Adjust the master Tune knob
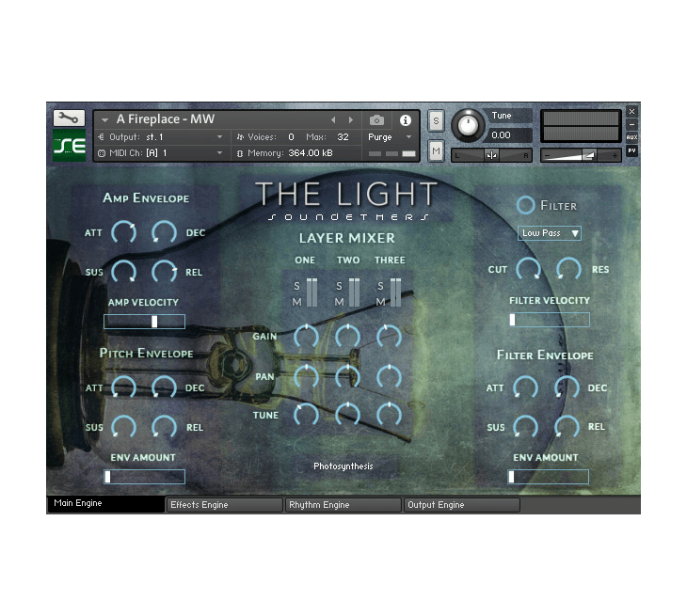The height and width of the screenshot is (616, 687). (468, 125)
